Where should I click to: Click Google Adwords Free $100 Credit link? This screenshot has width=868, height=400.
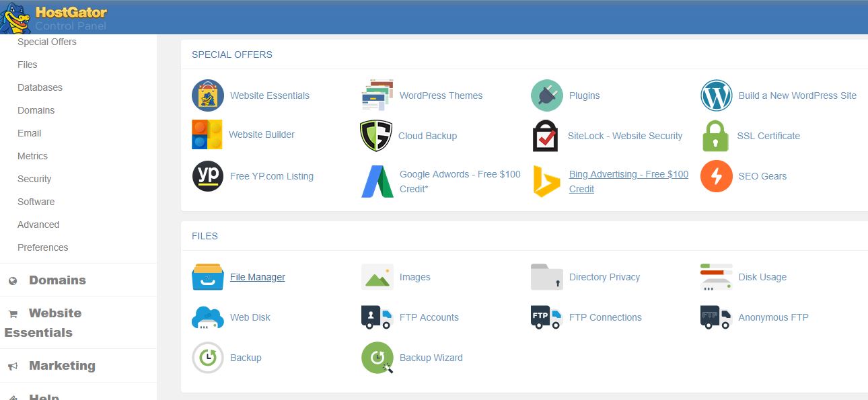click(460, 182)
